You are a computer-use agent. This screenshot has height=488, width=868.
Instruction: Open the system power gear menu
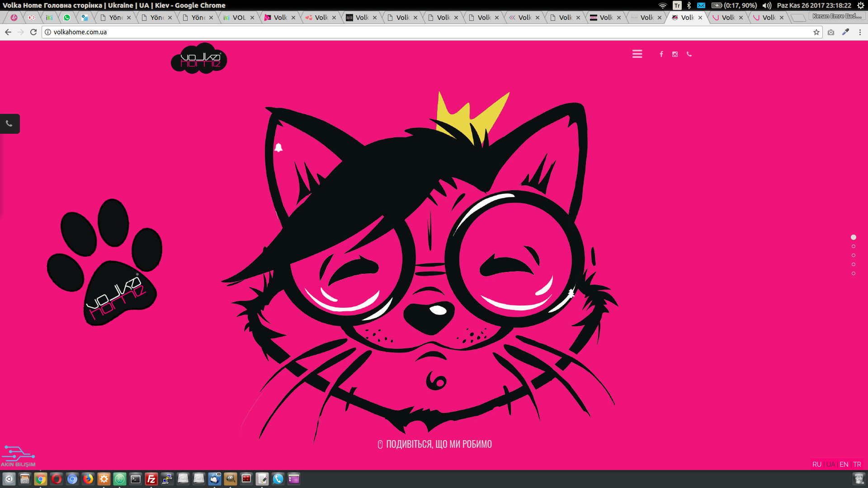pyautogui.click(x=860, y=5)
